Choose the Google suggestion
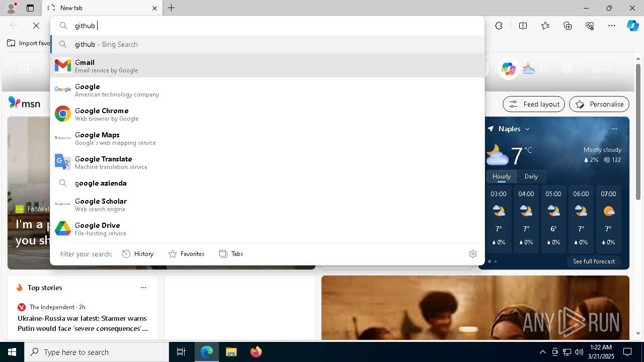This screenshot has height=362, width=644. pos(267,89)
